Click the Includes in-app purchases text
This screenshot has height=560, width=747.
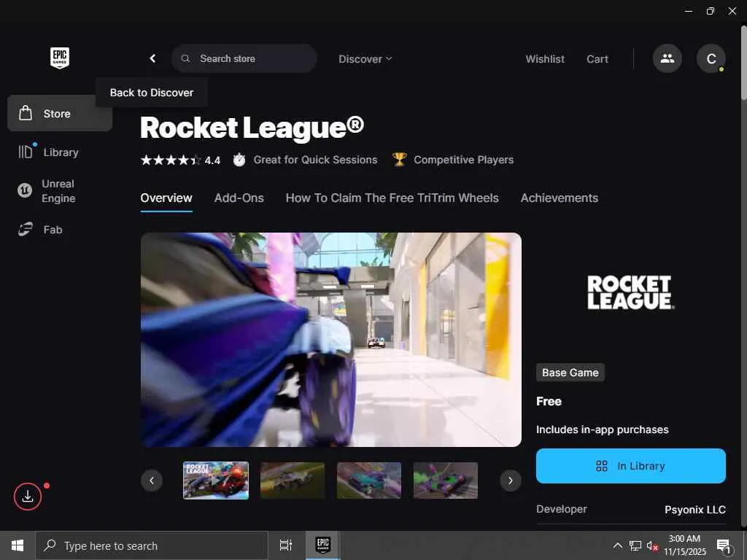coord(602,429)
